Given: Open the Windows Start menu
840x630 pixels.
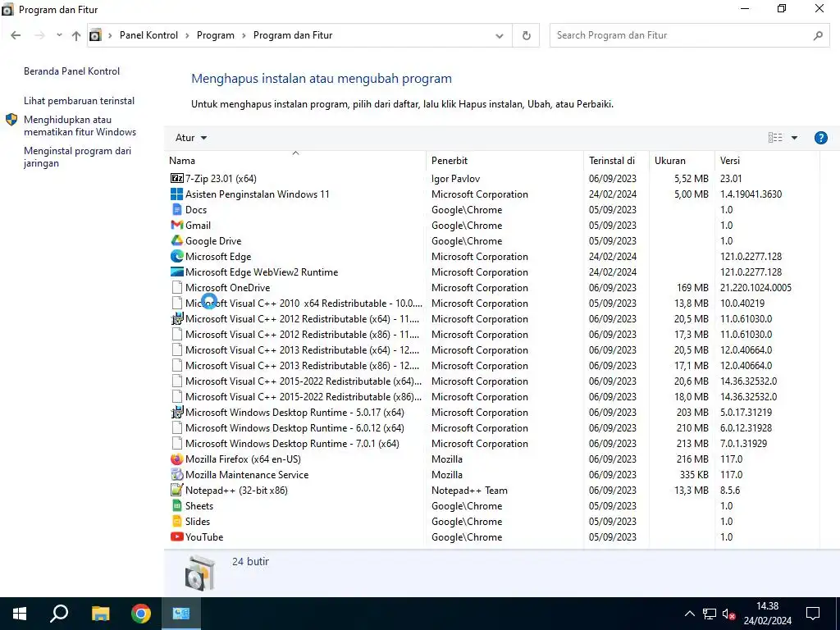Looking at the screenshot, I should point(20,614).
